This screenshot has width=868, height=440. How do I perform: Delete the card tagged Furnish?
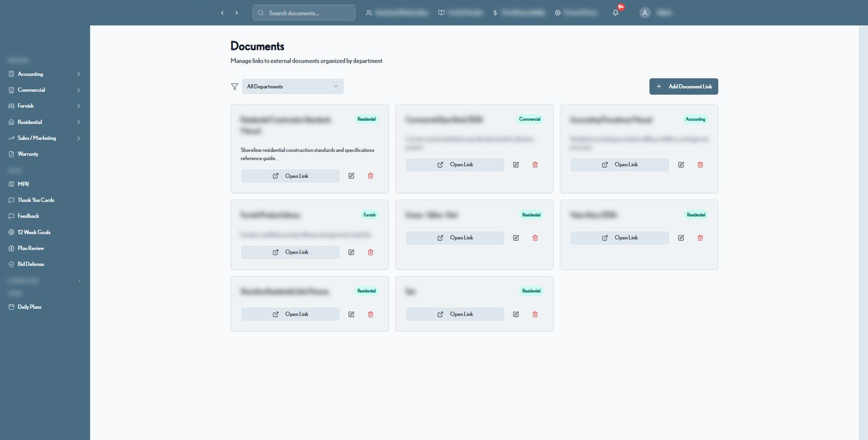click(370, 253)
